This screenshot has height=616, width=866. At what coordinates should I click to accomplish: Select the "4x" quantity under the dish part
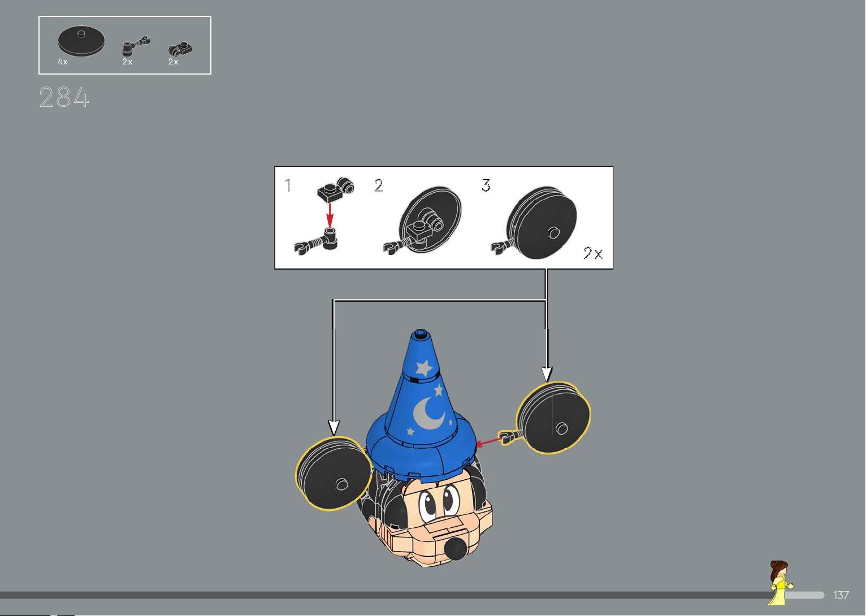pyautogui.click(x=62, y=62)
